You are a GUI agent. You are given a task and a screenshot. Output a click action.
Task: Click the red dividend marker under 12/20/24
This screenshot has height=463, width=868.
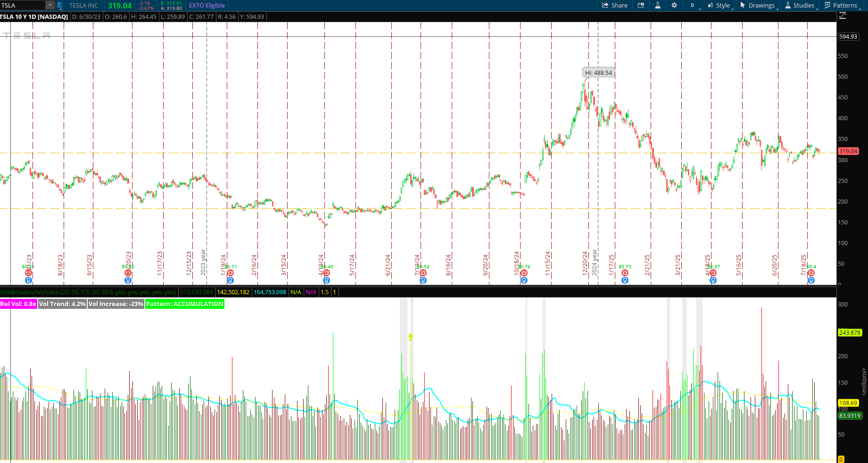(624, 273)
